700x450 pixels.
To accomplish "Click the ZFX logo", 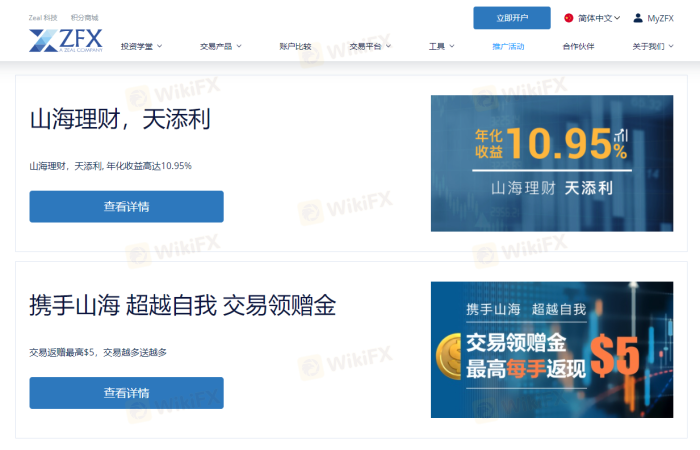I will (66, 41).
